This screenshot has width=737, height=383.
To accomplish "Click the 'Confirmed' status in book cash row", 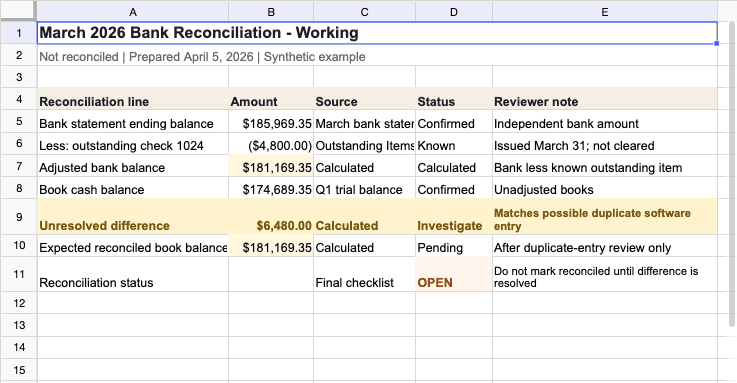I will (x=454, y=188).
